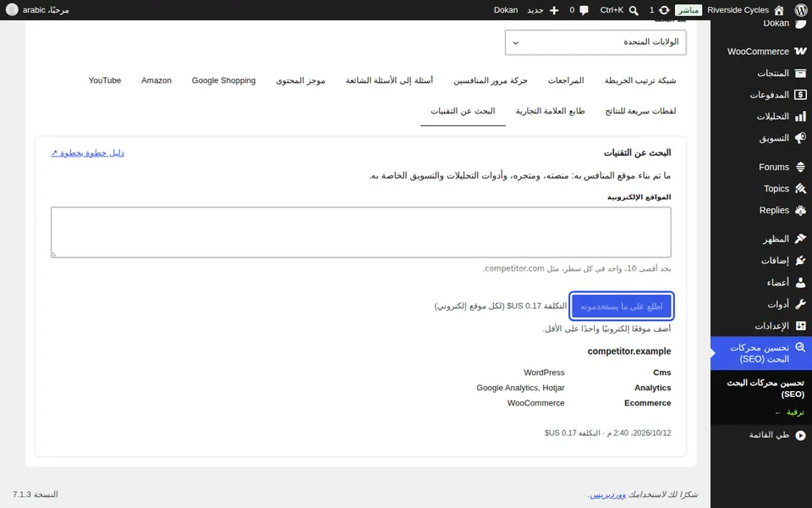Click the appearance (المظهر) brush icon
812x508 pixels.
click(801, 239)
